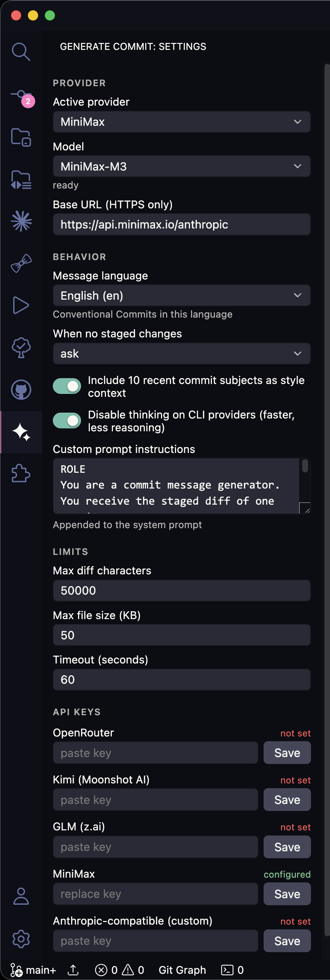
Task: Open Git Graph in status bar
Action: pyautogui.click(x=182, y=970)
